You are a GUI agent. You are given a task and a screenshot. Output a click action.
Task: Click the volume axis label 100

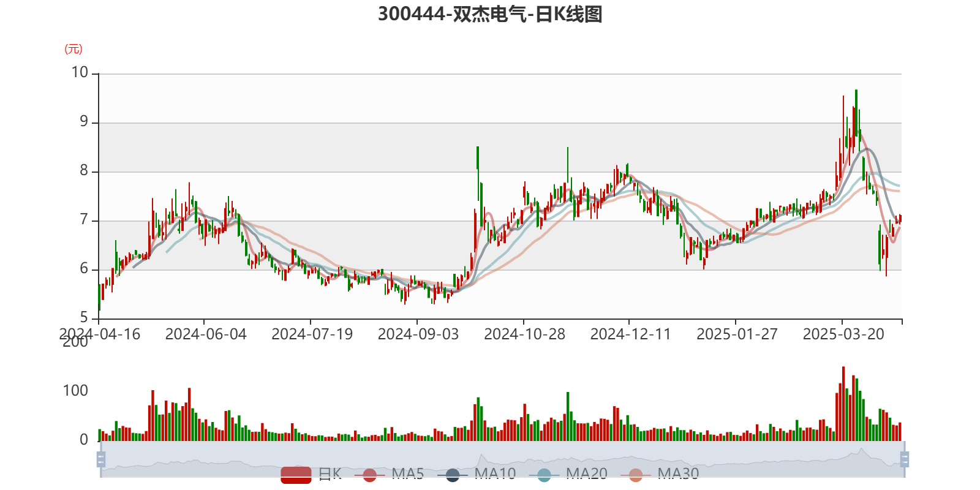[75, 391]
